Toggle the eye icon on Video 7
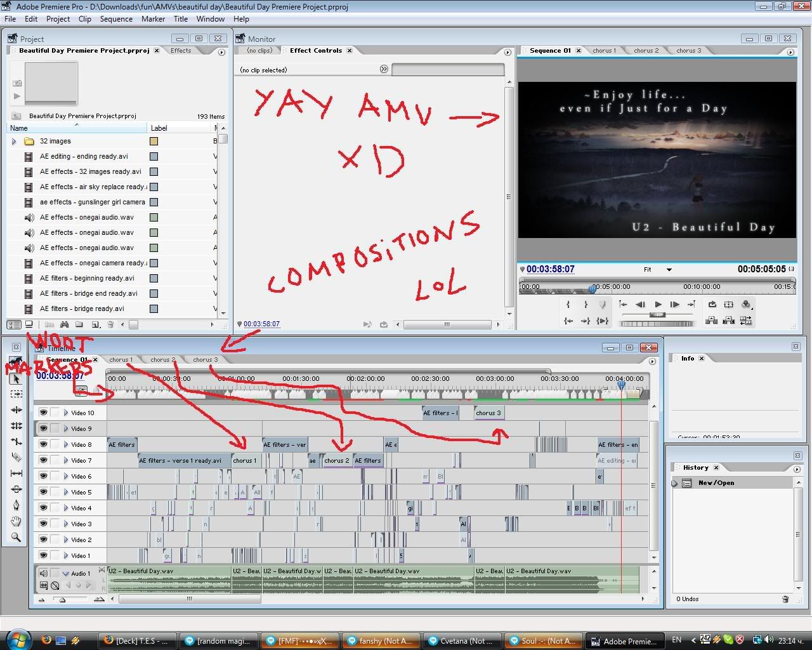Screen dimensions: 812x650 pyautogui.click(x=43, y=460)
